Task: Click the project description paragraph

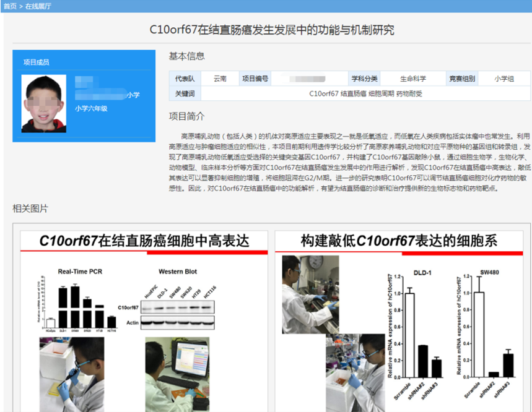Action: 350,161
